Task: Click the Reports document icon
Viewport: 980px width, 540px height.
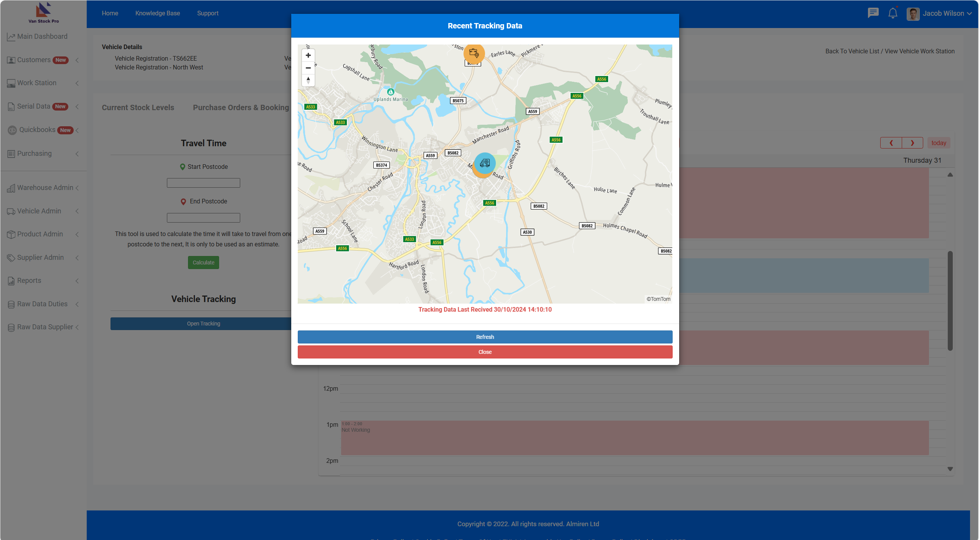Action: (11, 281)
